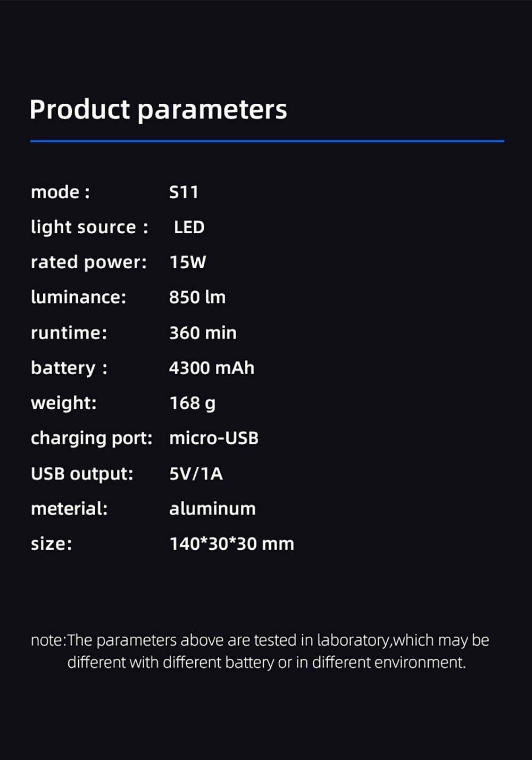Click the "battery :" label
This screenshot has width=532, height=760.
pos(69,368)
